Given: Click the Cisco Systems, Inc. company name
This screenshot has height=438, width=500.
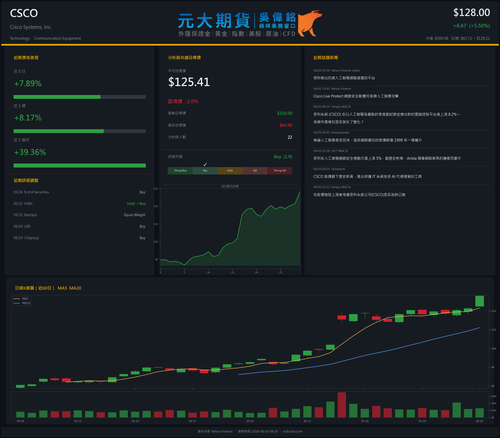Looking at the screenshot, I should pos(31,27).
